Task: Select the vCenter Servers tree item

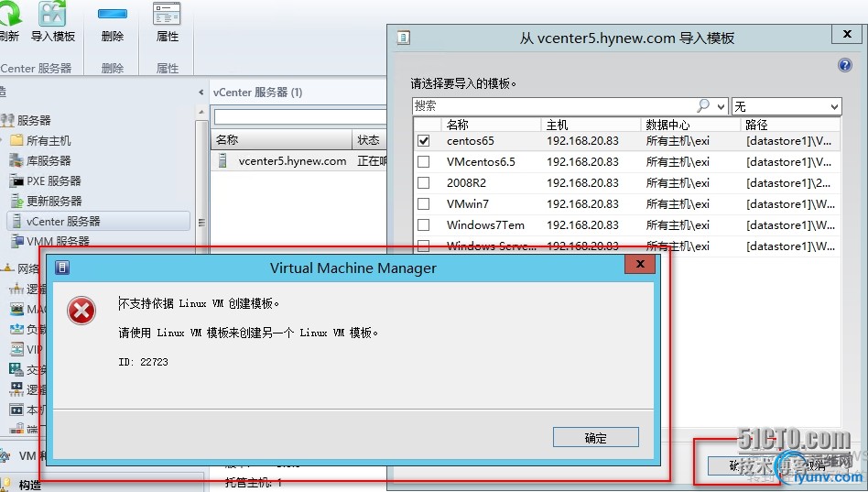Action: click(98, 221)
